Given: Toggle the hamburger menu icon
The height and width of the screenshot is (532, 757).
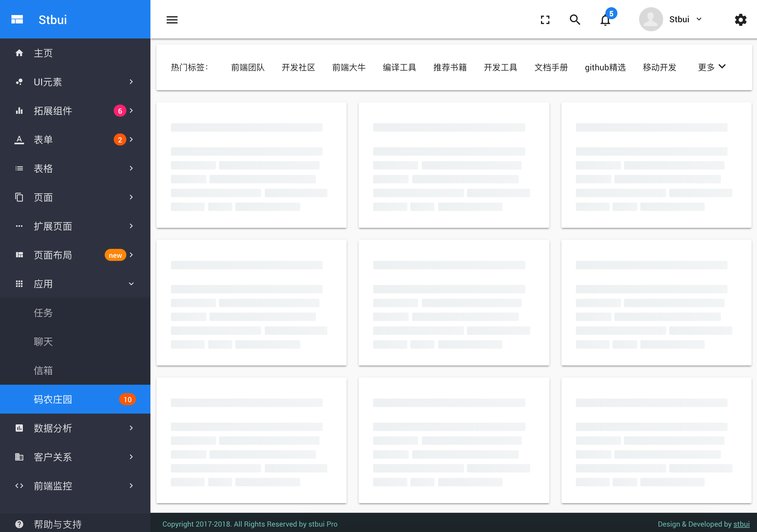Looking at the screenshot, I should (x=172, y=20).
